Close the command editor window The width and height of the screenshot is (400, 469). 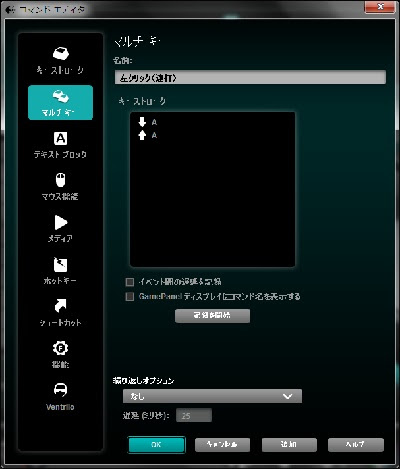point(380,7)
